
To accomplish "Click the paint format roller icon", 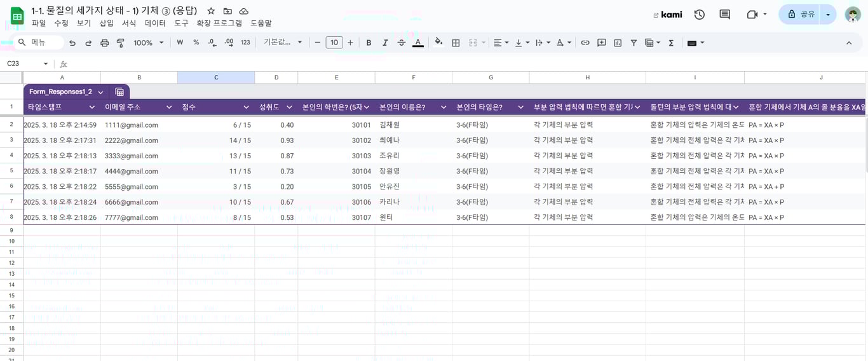I will [x=120, y=43].
